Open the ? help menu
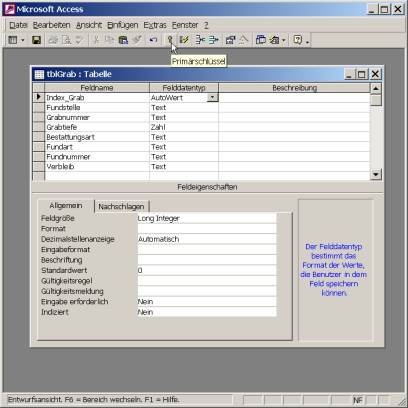 pyautogui.click(x=206, y=25)
